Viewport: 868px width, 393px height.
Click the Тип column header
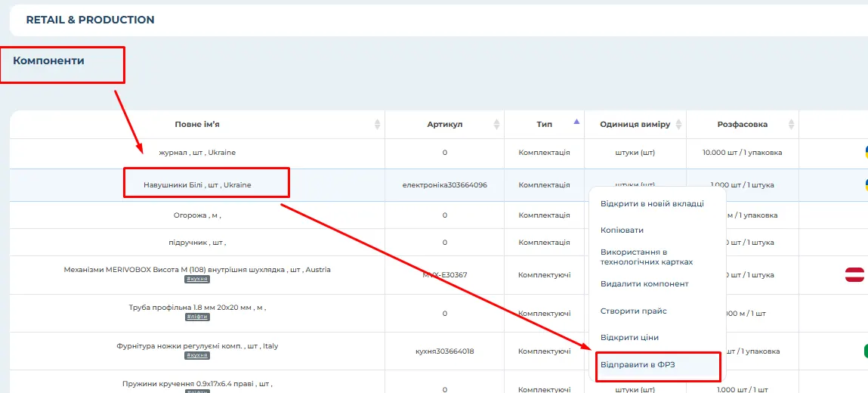tap(544, 125)
